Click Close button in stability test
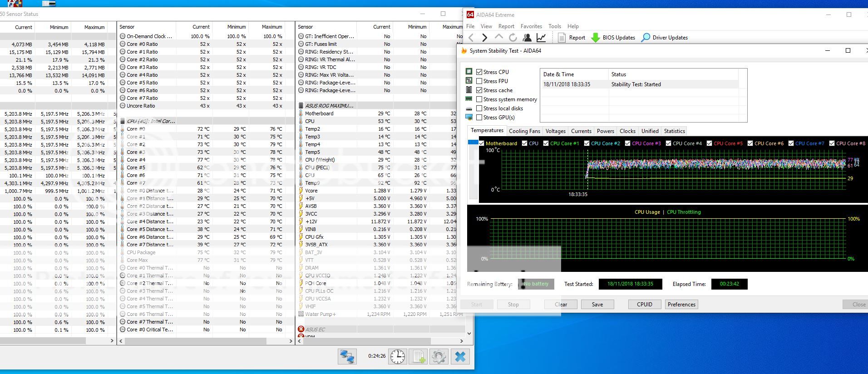This screenshot has width=868, height=374. click(x=856, y=305)
